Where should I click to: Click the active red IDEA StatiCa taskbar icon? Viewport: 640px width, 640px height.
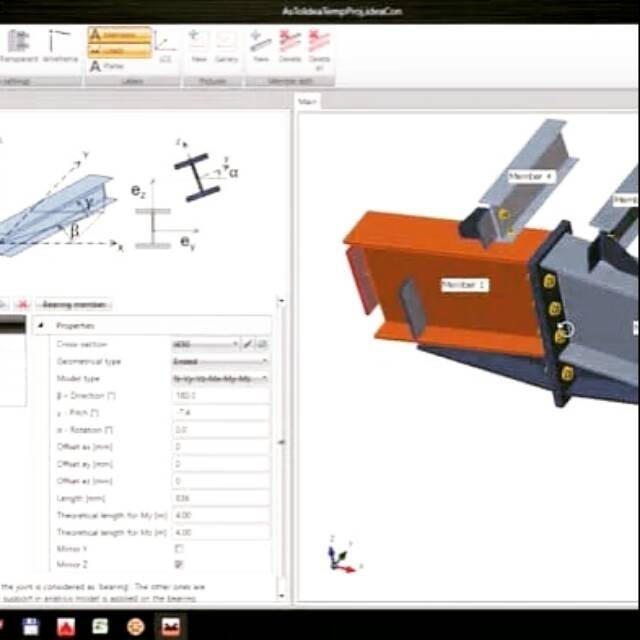click(x=171, y=627)
